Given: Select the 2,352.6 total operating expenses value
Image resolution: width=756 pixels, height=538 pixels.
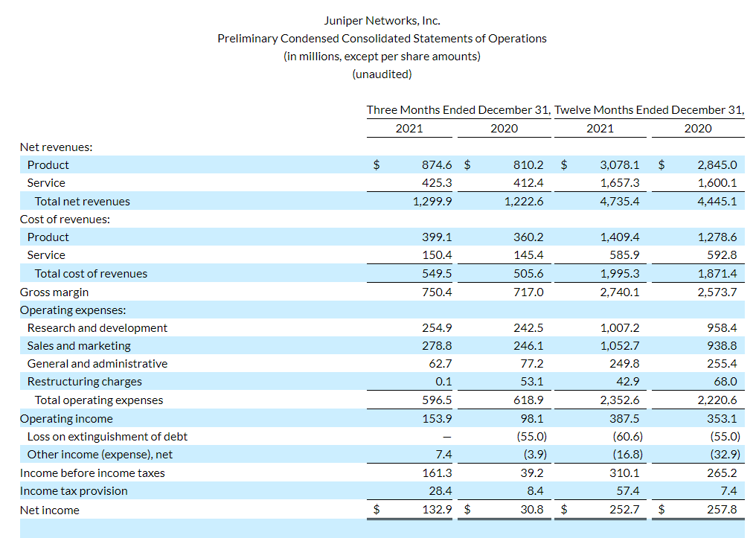Looking at the screenshot, I should [x=619, y=400].
